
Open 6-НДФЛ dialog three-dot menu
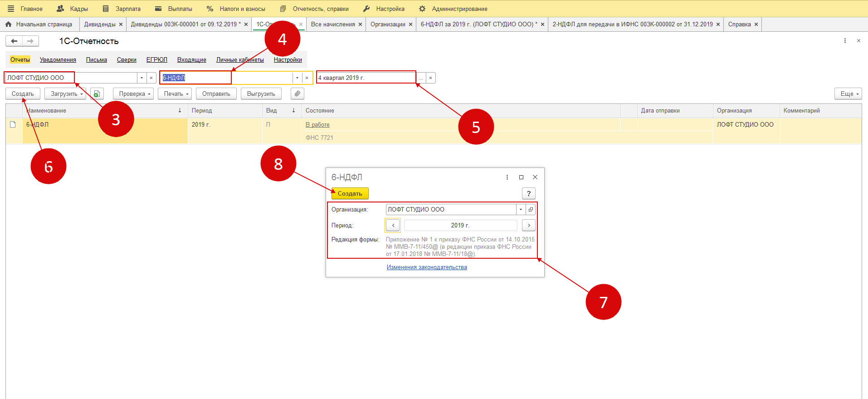point(507,177)
